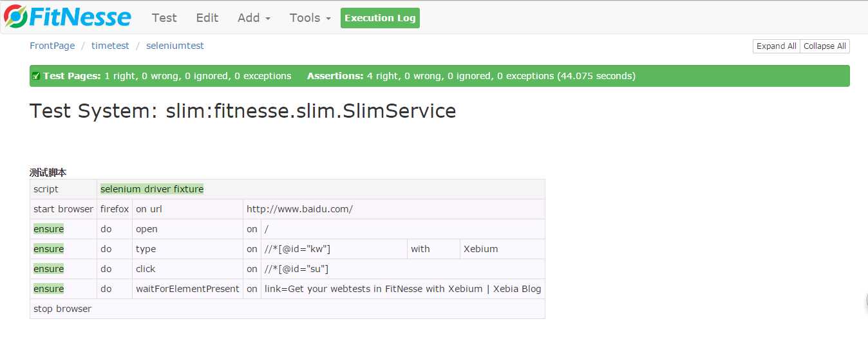Click 'ensure' in the open row
Viewport: 868px width, 357px height.
48,229
